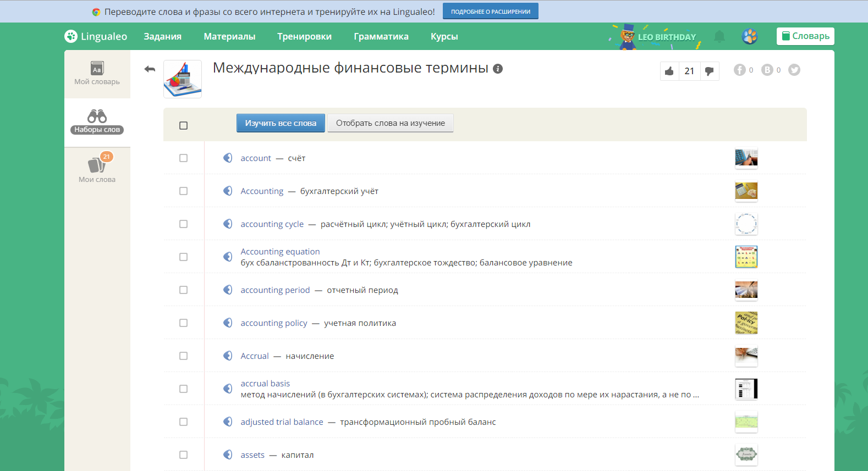The width and height of the screenshot is (868, 471).
Task: Open the thumbnail for 'accounting policy'
Action: click(x=746, y=323)
